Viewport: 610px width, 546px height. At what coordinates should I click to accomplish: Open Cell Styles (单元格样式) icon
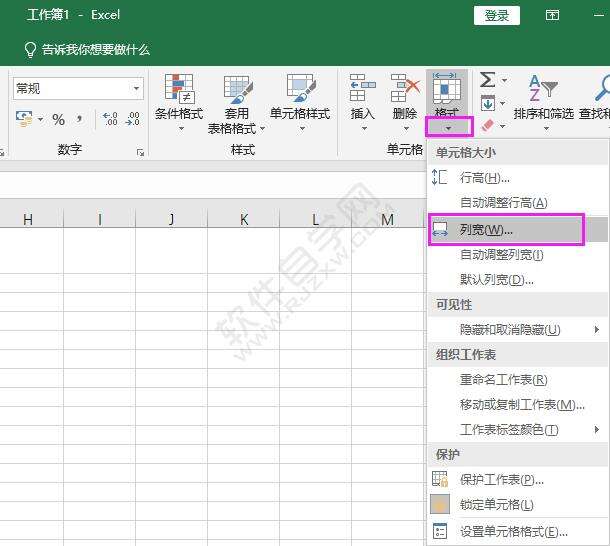click(300, 88)
